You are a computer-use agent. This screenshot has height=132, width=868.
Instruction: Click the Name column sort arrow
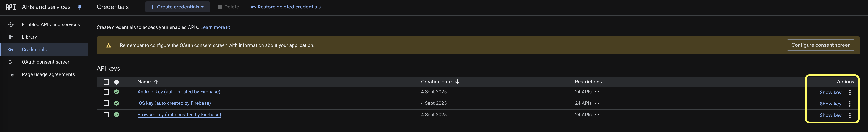156,82
